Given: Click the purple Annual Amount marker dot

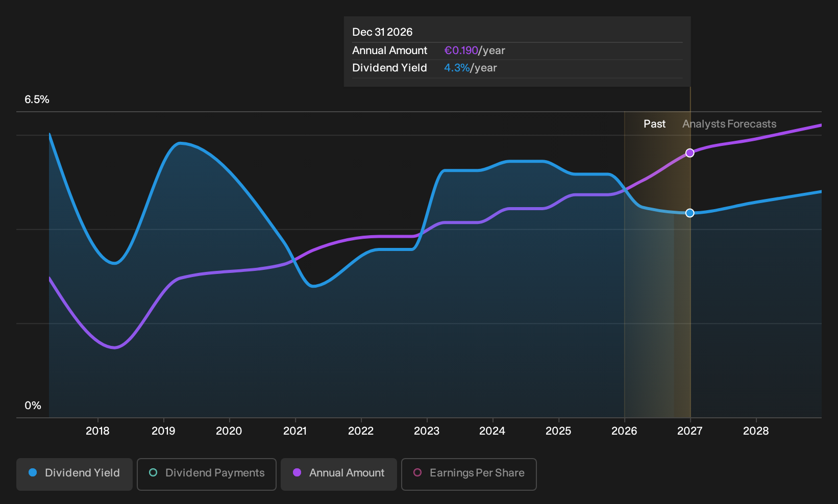Looking at the screenshot, I should pos(689,153).
